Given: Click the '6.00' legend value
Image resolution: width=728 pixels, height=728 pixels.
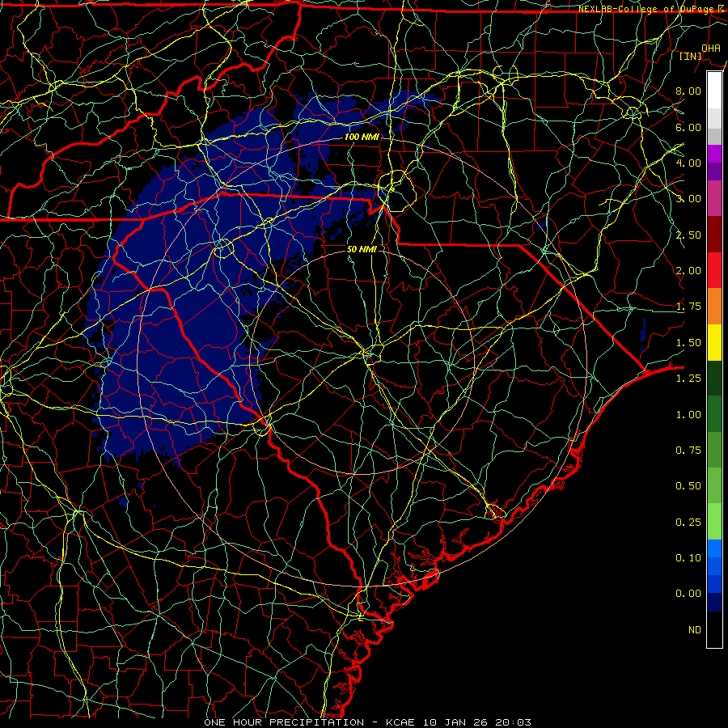Looking at the screenshot, I should click(x=688, y=127).
